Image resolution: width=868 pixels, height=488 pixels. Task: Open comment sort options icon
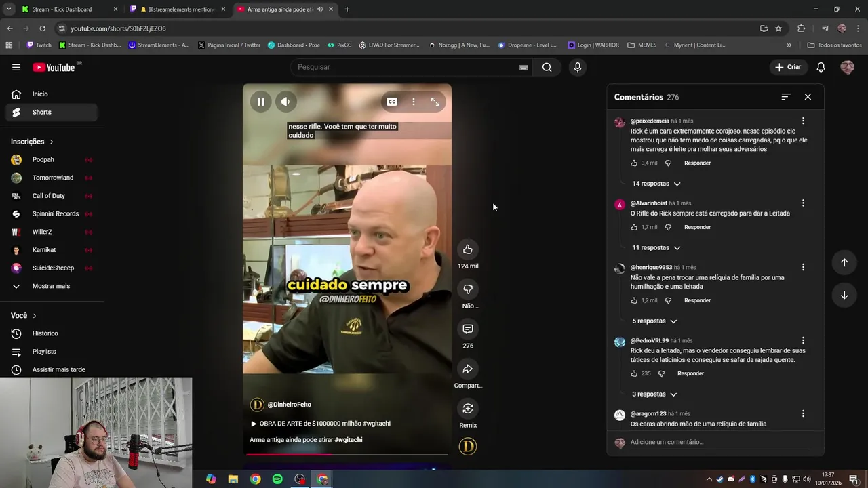click(x=786, y=97)
